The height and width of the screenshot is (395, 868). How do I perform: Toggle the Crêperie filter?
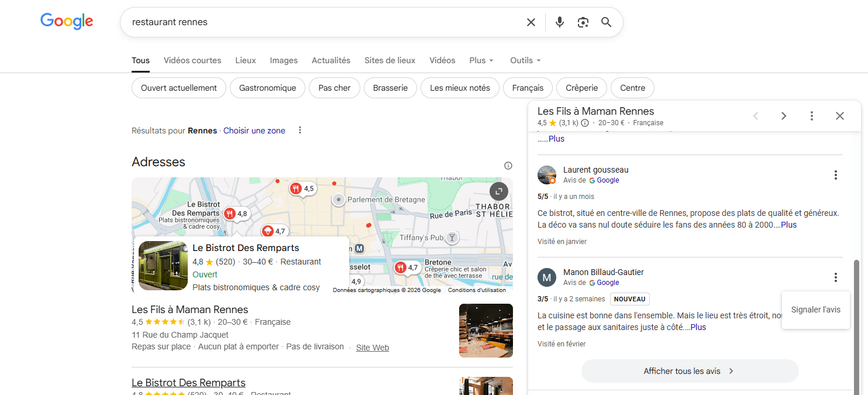581,87
